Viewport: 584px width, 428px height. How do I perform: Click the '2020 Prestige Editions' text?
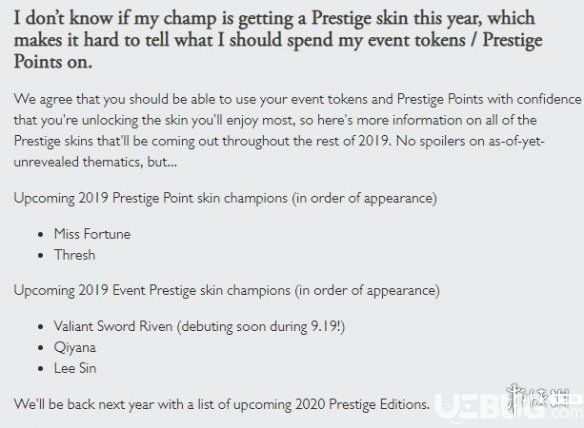tap(362, 404)
